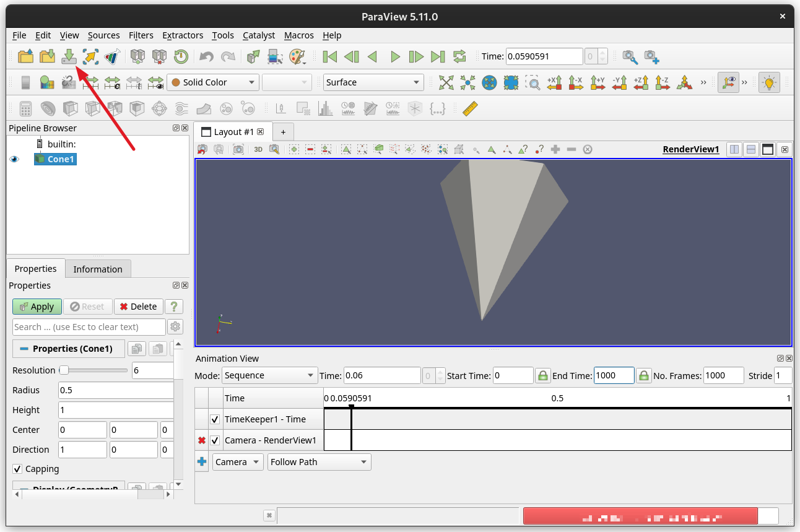Click the Ruler measurement icon

point(471,108)
